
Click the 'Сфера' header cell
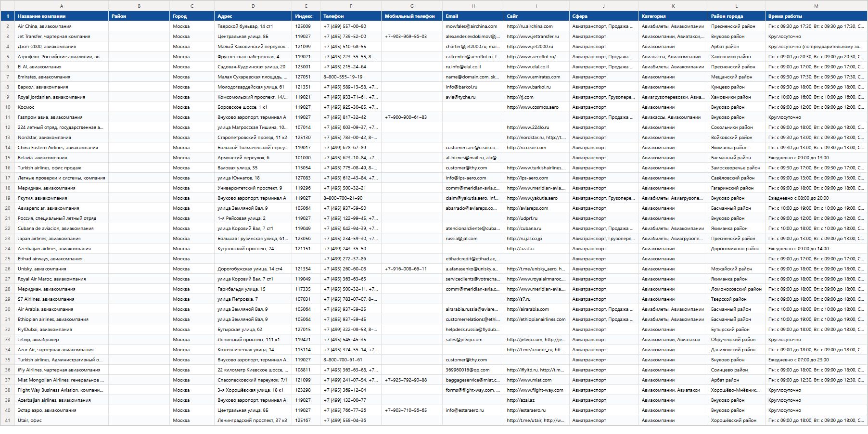pos(604,16)
